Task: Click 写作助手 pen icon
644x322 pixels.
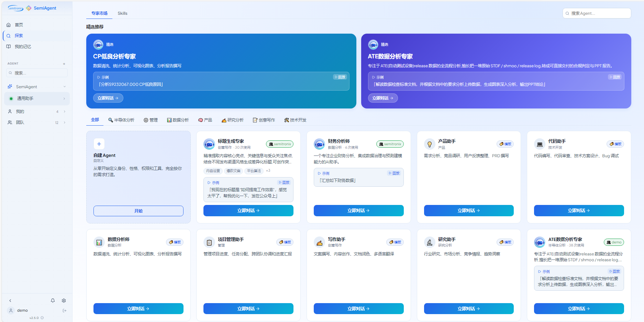Action: coord(319,242)
